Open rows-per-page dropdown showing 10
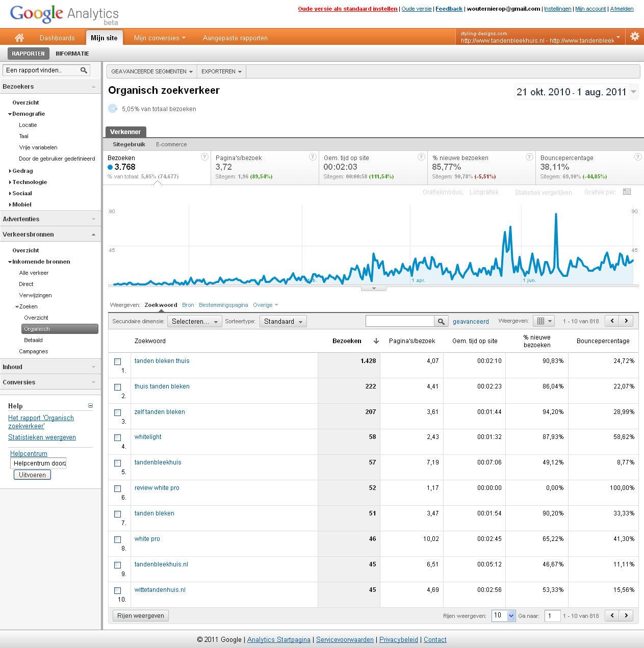 pyautogui.click(x=504, y=615)
